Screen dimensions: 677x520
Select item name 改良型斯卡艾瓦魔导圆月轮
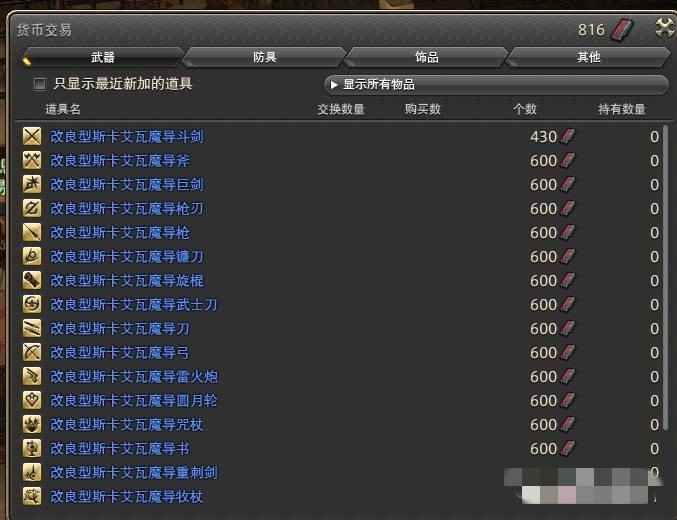[x=133, y=400]
